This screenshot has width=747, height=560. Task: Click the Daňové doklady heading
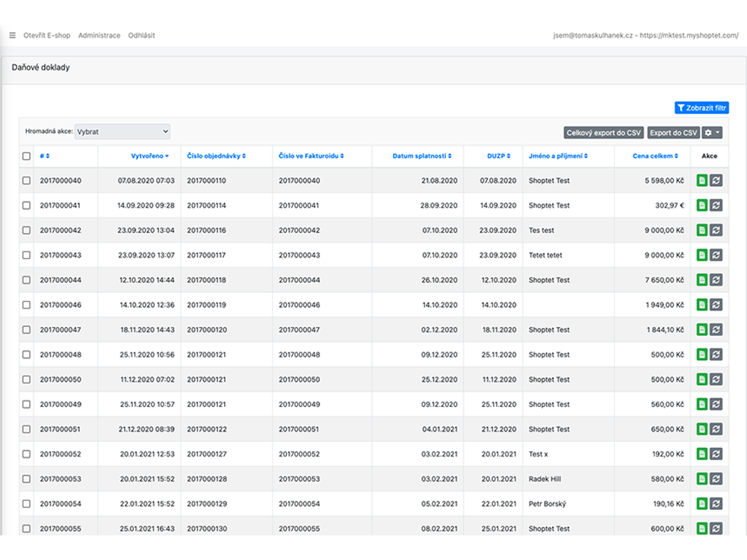tap(40, 68)
